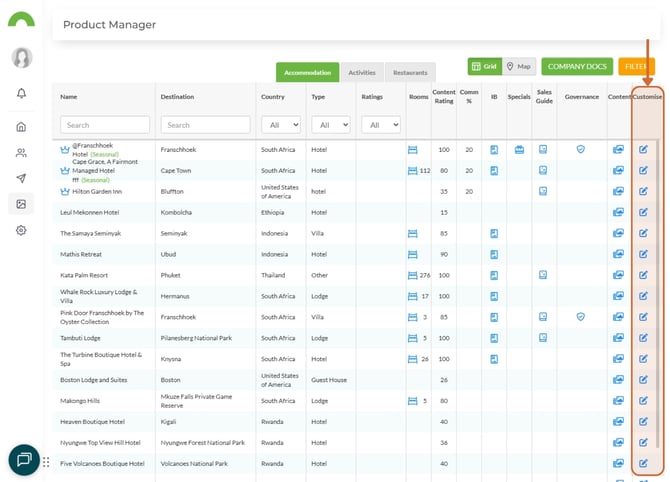
Task: Switch to the Restaurants tab
Action: (410, 73)
